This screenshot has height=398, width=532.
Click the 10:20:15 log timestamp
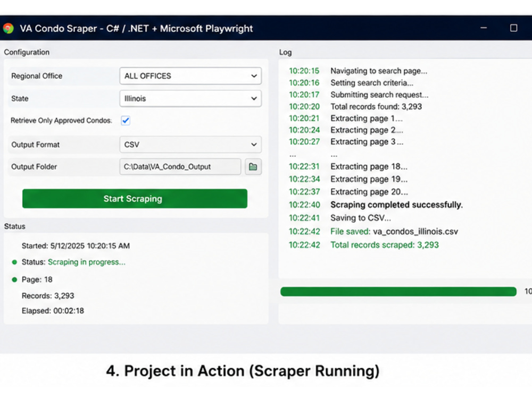(x=304, y=71)
